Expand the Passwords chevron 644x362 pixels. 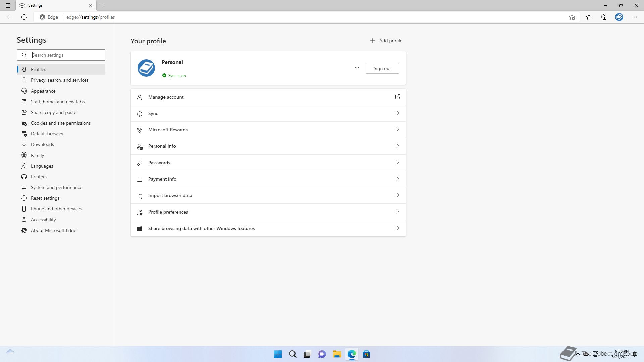(398, 163)
